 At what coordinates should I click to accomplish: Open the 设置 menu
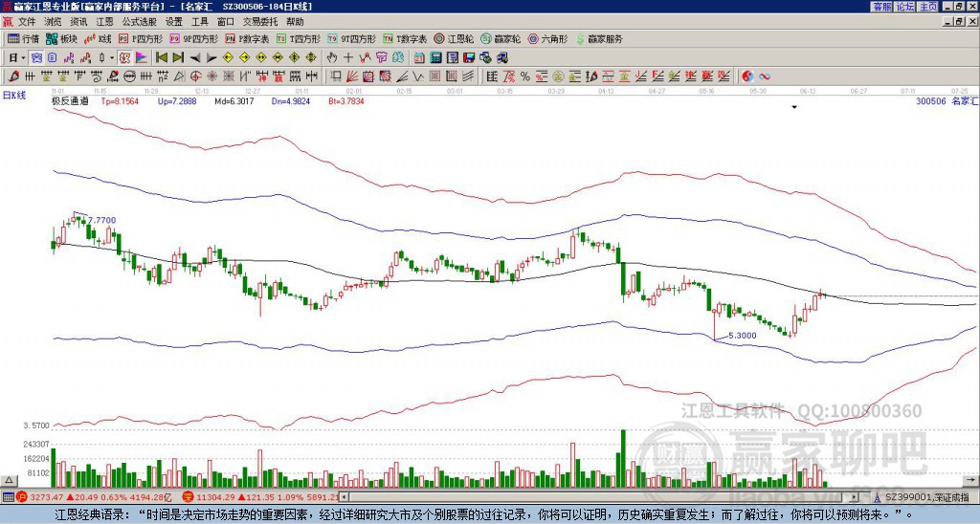[x=174, y=22]
